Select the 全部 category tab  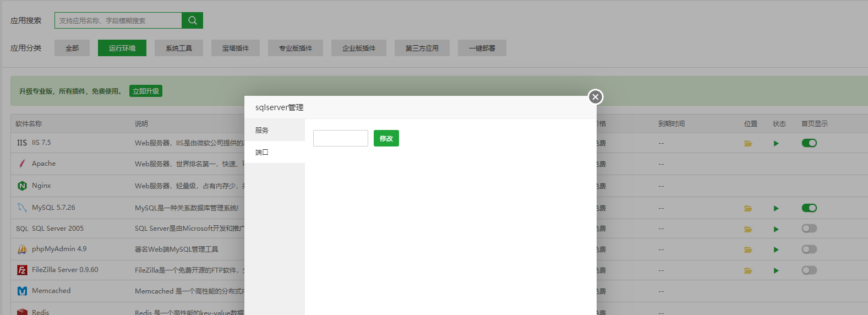click(72, 48)
